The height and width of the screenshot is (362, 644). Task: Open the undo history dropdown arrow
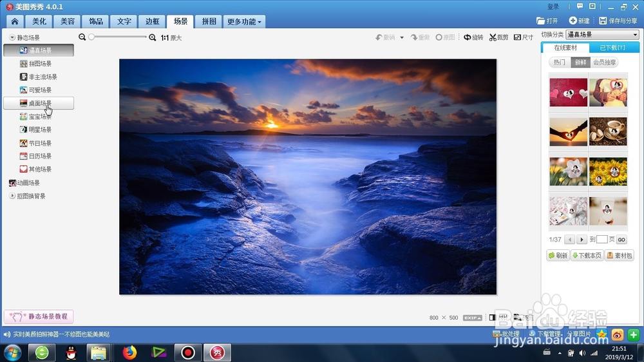pyautogui.click(x=402, y=37)
